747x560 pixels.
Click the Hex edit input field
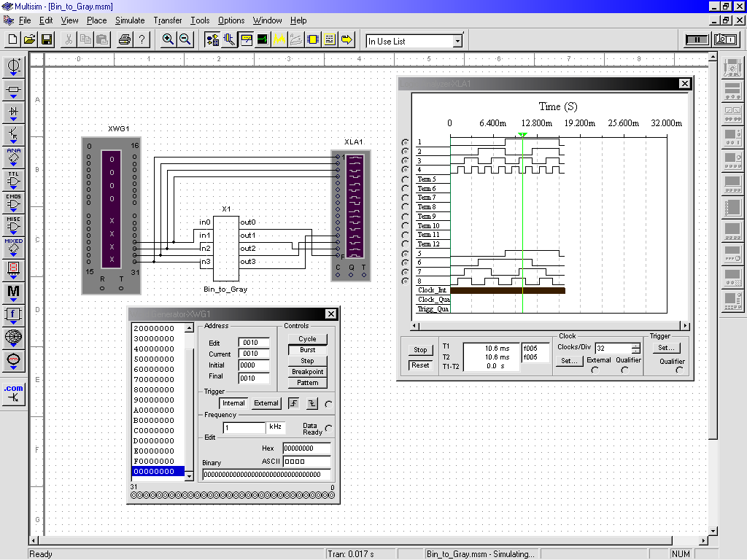306,448
